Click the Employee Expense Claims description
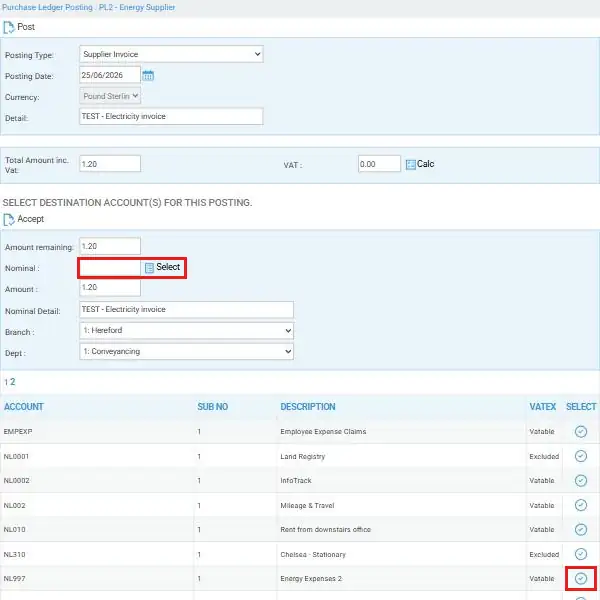 [x=323, y=432]
